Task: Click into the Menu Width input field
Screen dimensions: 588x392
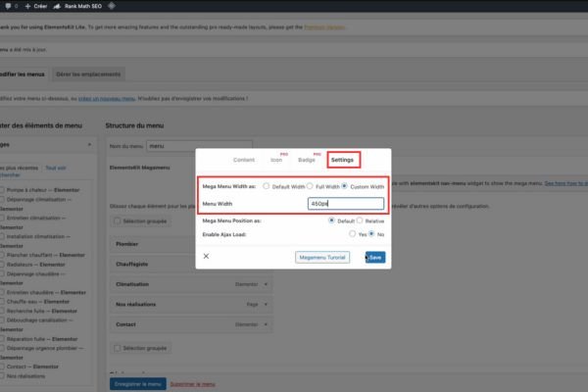Action: tap(343, 204)
